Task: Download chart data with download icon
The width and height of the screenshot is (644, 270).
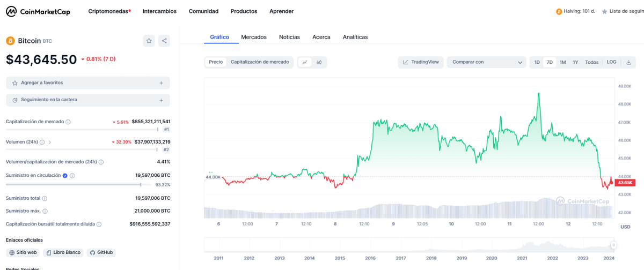Action: [628, 62]
